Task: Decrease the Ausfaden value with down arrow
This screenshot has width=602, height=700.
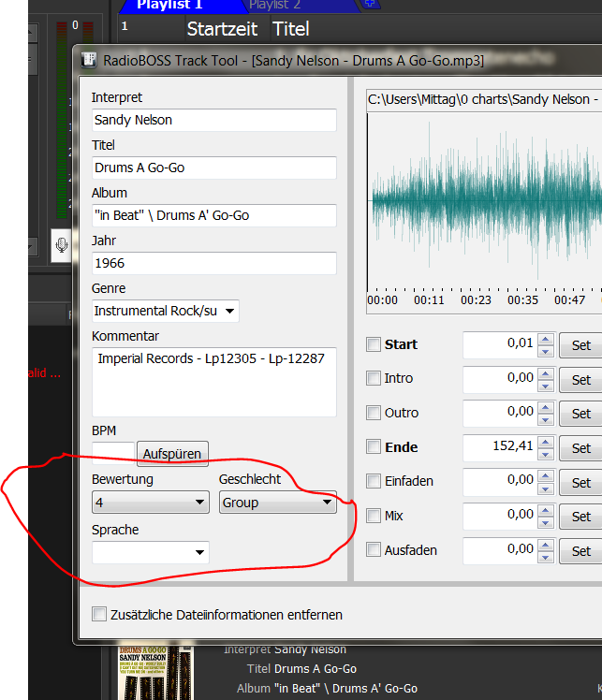Action: point(545,557)
